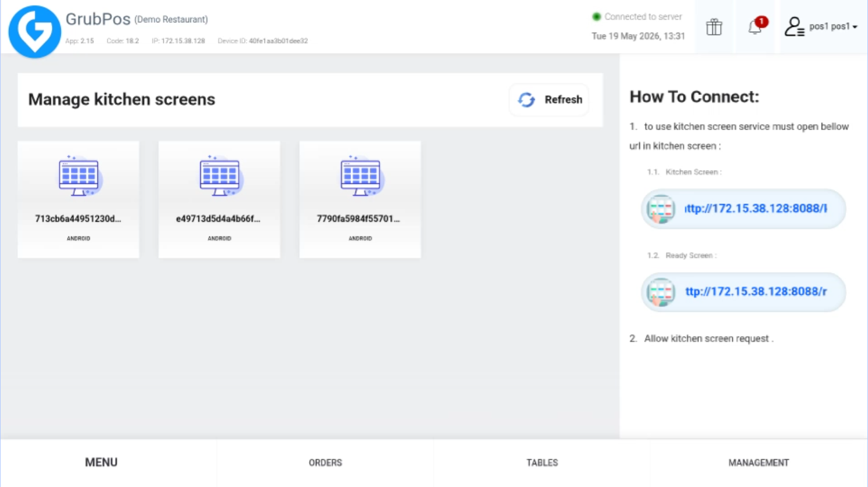Screen dimensions: 868x487
Task: Click the Refresh arrows icon
Action: pos(526,100)
